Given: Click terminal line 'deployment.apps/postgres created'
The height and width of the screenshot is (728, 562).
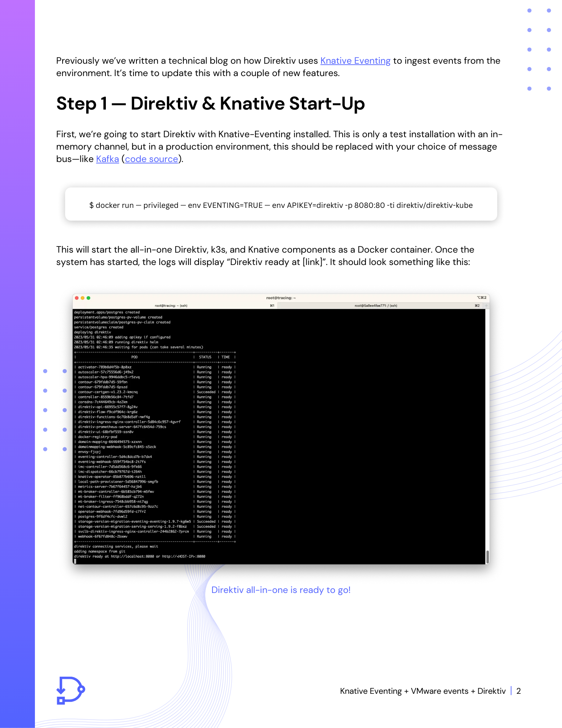Looking at the screenshot, I should 107,312.
